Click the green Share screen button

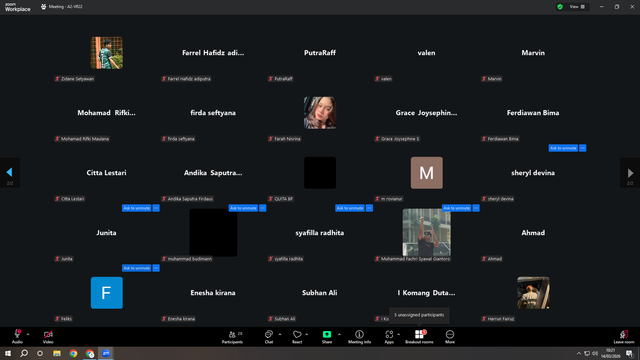327,336
